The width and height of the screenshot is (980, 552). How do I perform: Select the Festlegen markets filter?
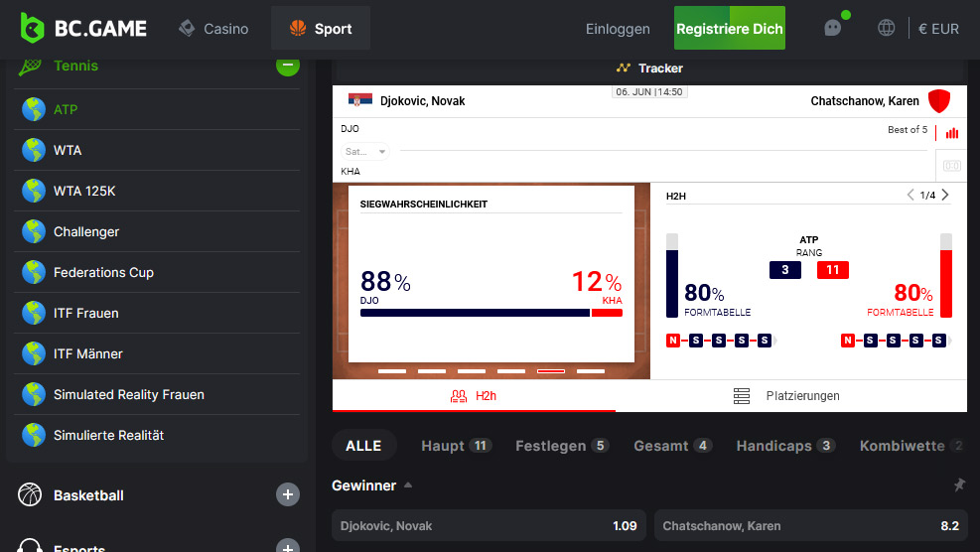click(562, 446)
